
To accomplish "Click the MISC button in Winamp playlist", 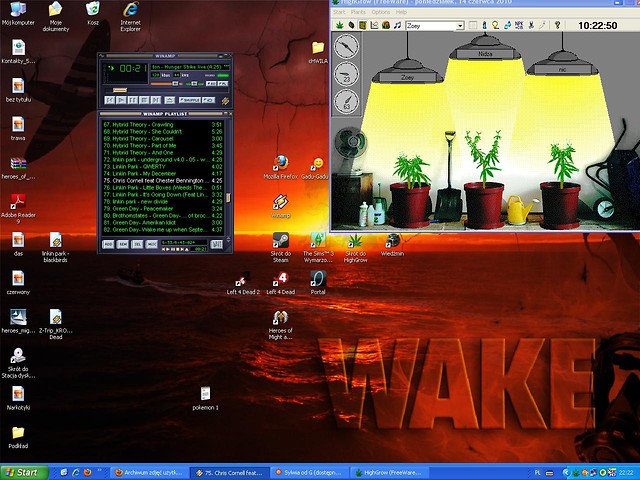I will (151, 244).
